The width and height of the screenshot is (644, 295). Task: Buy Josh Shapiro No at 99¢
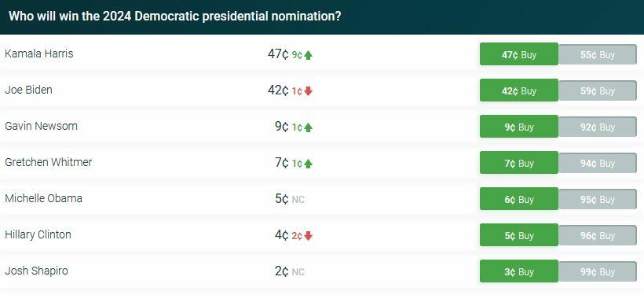pyautogui.click(x=598, y=272)
